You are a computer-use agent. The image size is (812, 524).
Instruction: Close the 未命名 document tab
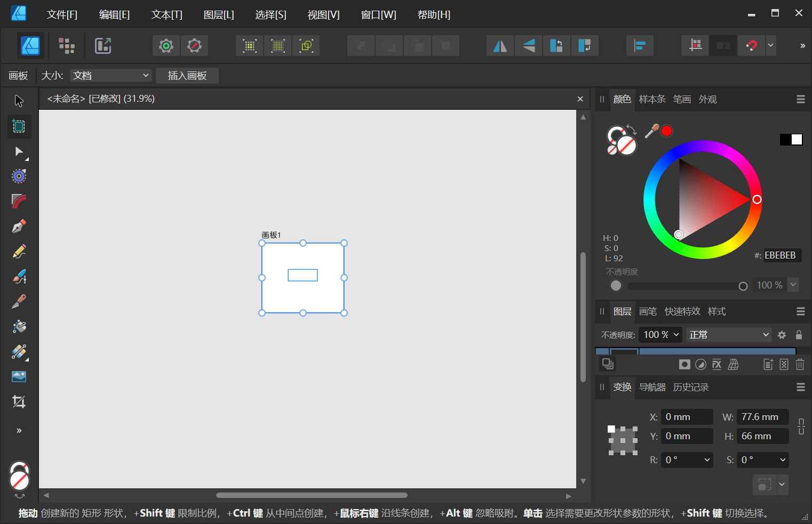pyautogui.click(x=580, y=99)
